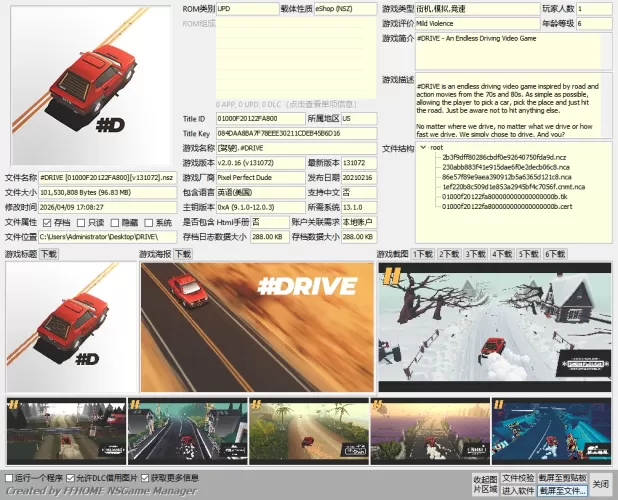Image resolution: width=618 pixels, height=500 pixels.
Task: Toggle the 系统 system attribute checkbox
Action: point(149,223)
